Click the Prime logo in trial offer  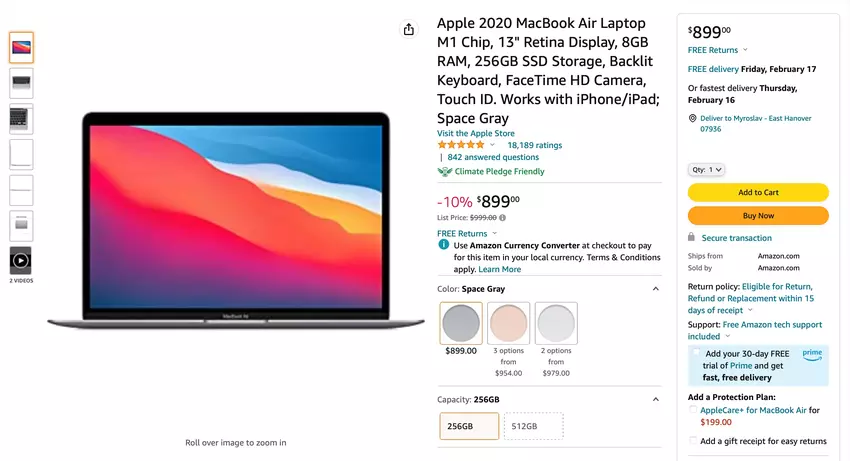(812, 353)
